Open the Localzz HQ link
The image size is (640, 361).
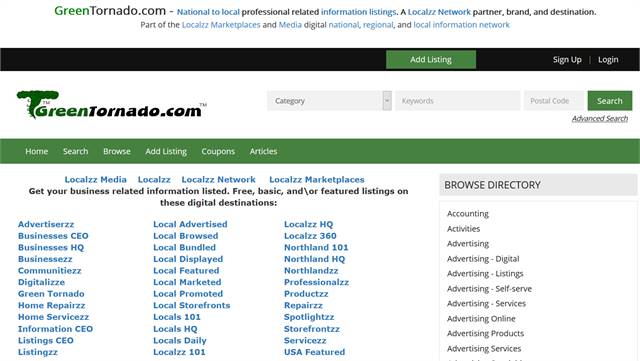(x=309, y=224)
